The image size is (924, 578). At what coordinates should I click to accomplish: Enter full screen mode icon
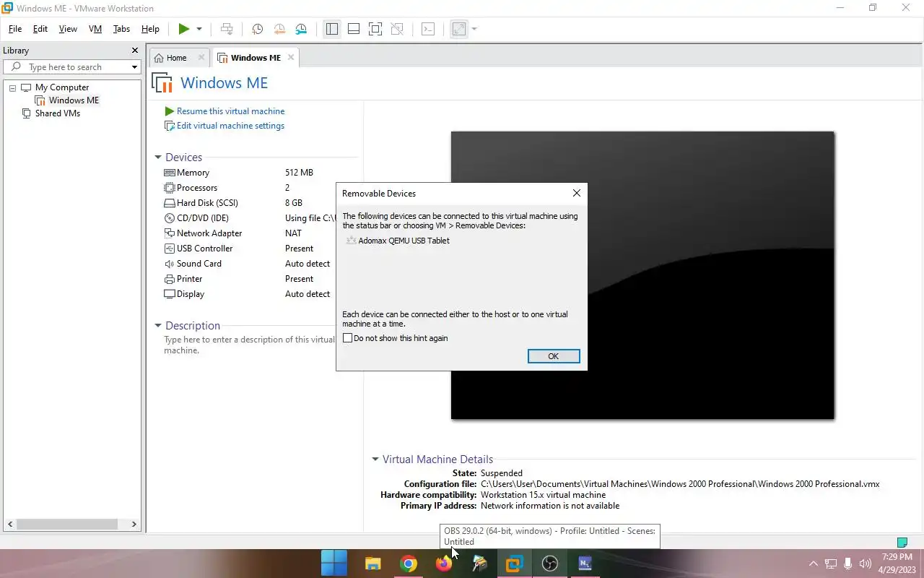[x=375, y=29]
